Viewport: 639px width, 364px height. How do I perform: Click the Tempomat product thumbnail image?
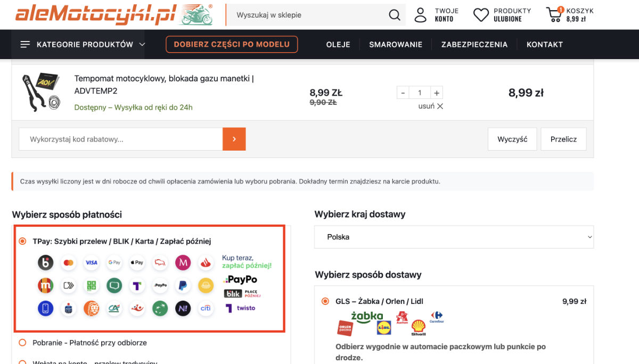(x=40, y=93)
